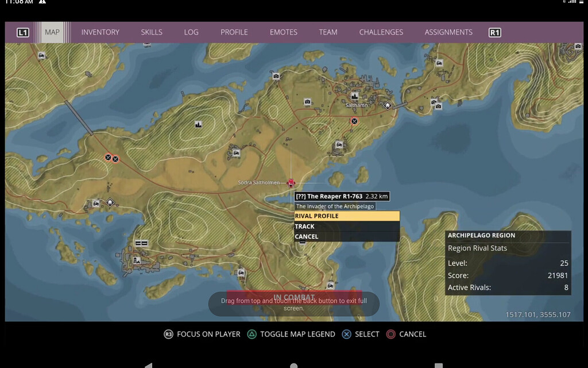
Task: Click the industrial building icon above Salthamn
Action: [354, 96]
